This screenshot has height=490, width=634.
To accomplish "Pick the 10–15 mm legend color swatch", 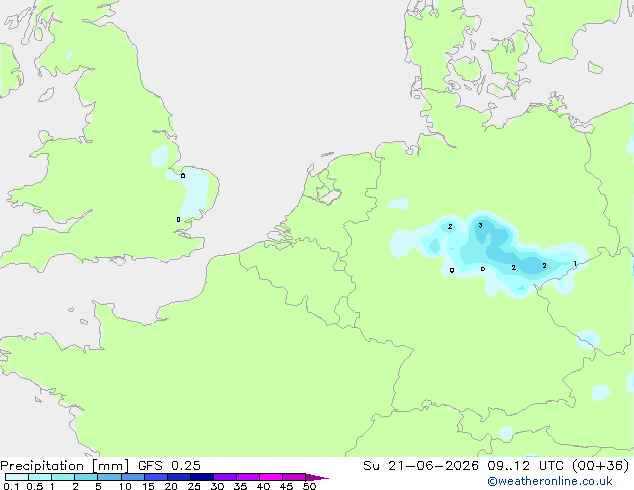I will [132, 477].
